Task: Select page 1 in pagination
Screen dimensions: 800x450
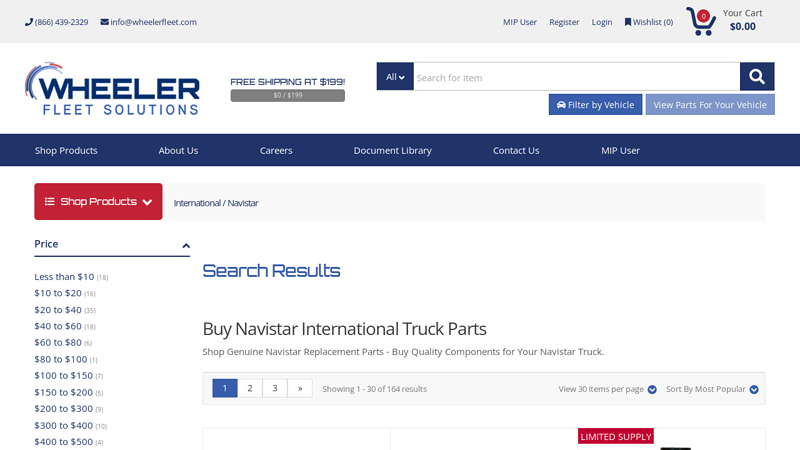Action: (225, 388)
